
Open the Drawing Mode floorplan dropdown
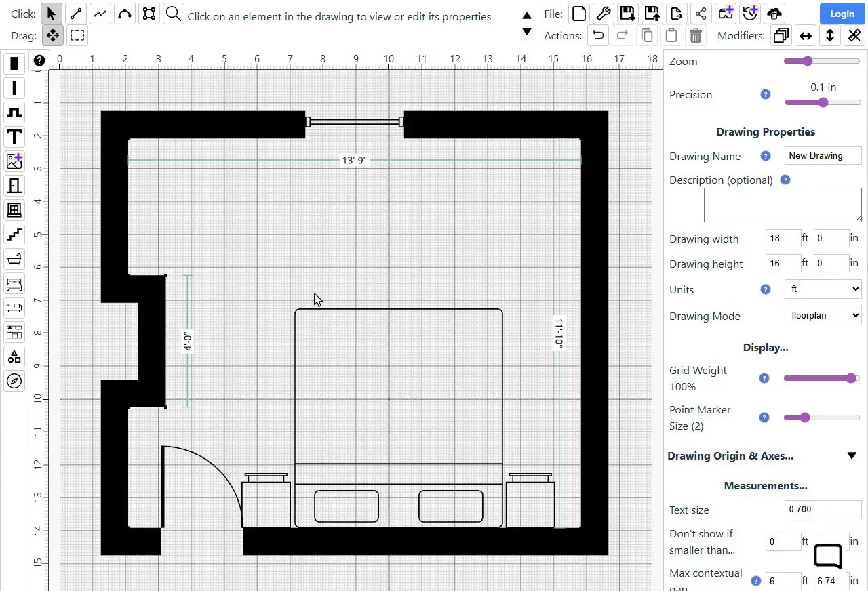823,316
